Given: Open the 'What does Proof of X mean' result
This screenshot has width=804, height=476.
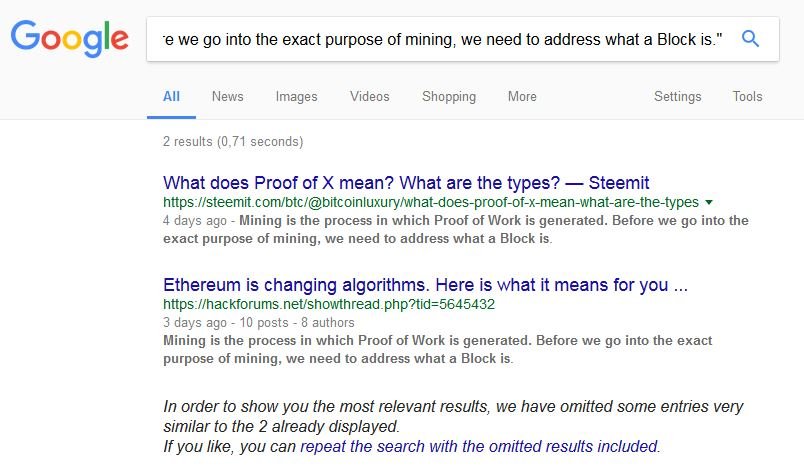Looking at the screenshot, I should (x=406, y=183).
